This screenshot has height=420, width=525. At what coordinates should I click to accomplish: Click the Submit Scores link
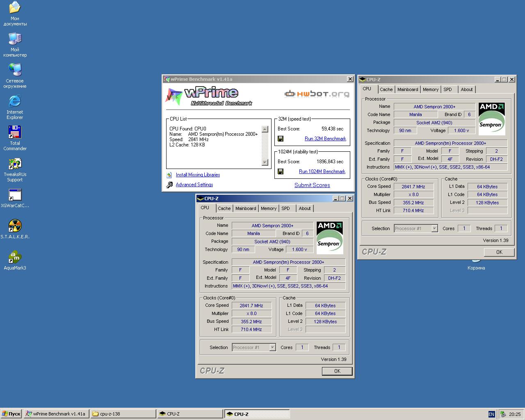point(312,185)
